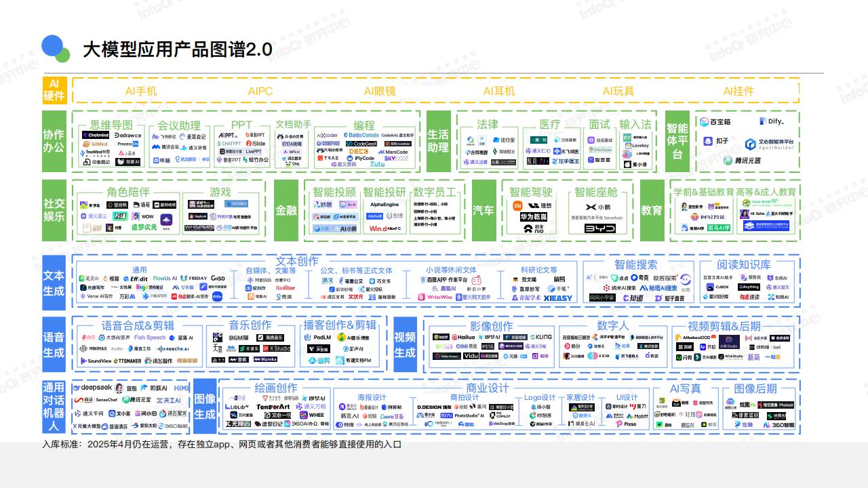868x488 pixels.
Task: Click the SKYCODE logo
Action: click(397, 158)
